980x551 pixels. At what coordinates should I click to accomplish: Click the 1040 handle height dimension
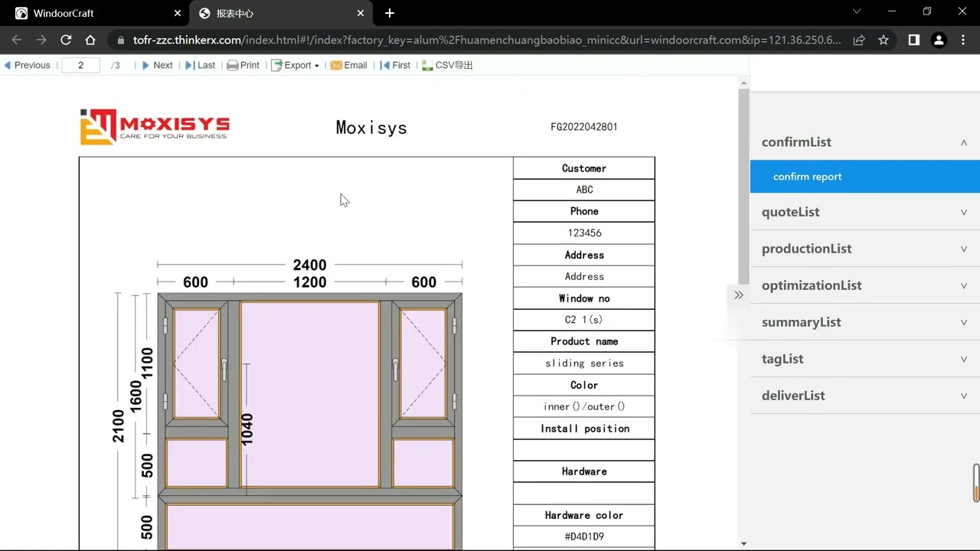click(247, 429)
